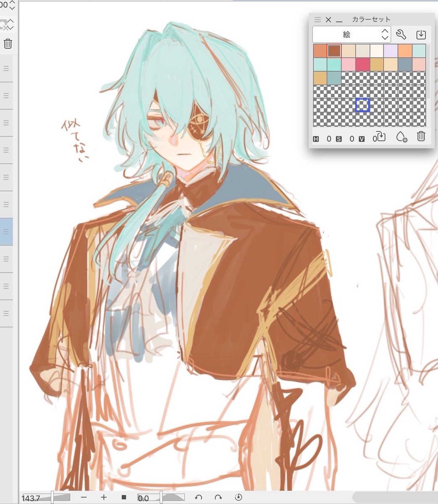Image resolution: width=438 pixels, height=504 pixels.
Task: Choose the slate blue-gray swatch
Action: [x=405, y=65]
